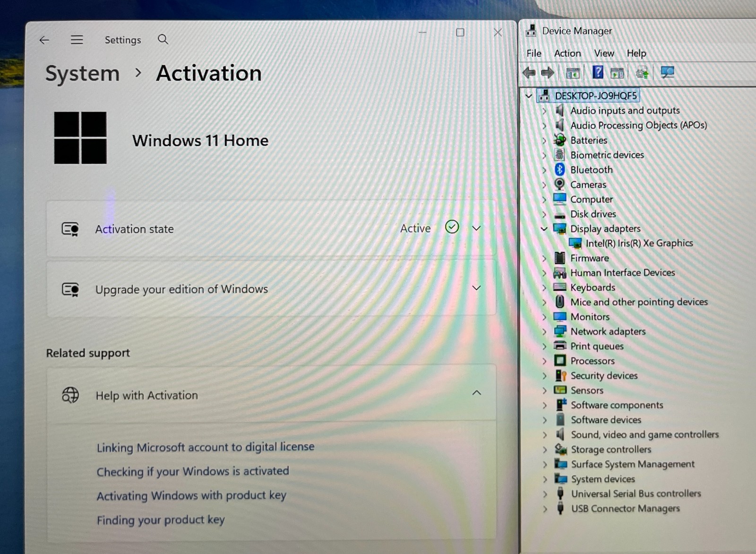
Task: Open Finding your product key link
Action: point(161,520)
